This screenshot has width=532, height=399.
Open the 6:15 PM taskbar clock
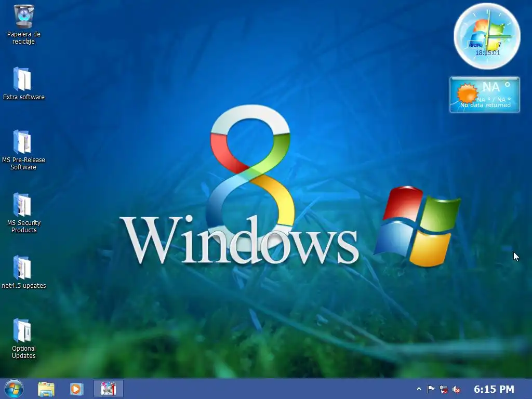click(x=494, y=389)
